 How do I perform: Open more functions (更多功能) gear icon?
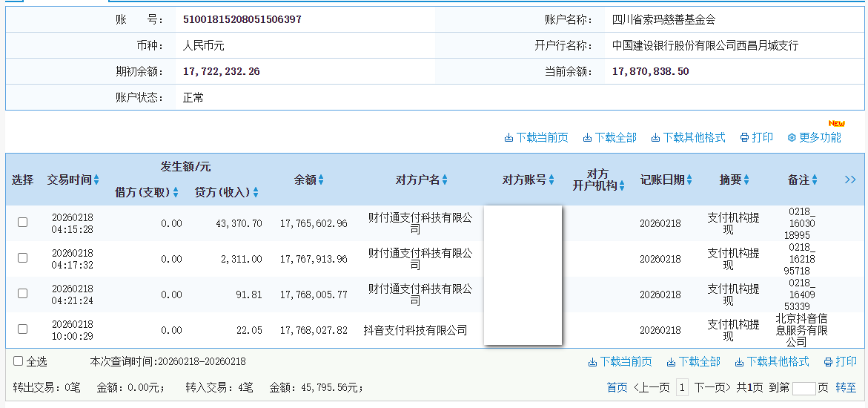792,138
